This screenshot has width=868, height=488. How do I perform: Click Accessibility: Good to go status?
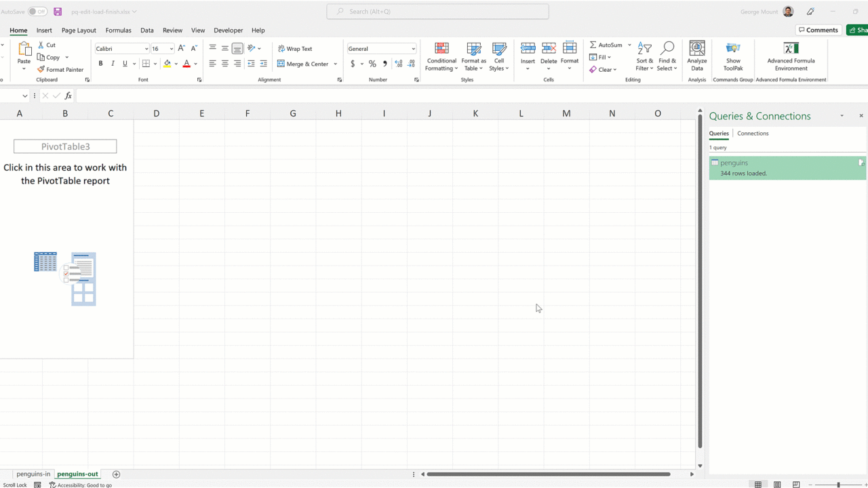81,485
